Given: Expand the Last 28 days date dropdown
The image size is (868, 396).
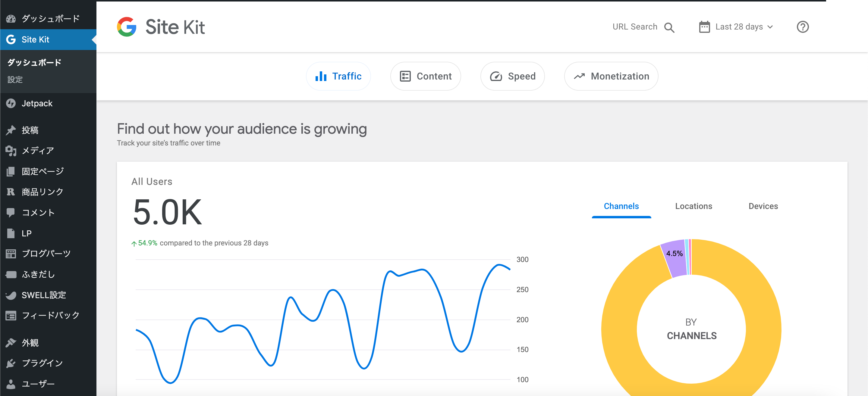Looking at the screenshot, I should point(744,27).
